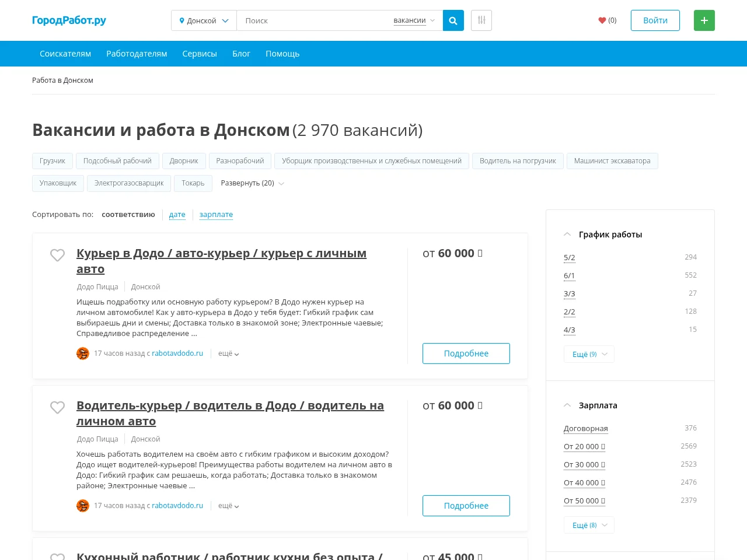Click the green plus add button

pos(704,20)
